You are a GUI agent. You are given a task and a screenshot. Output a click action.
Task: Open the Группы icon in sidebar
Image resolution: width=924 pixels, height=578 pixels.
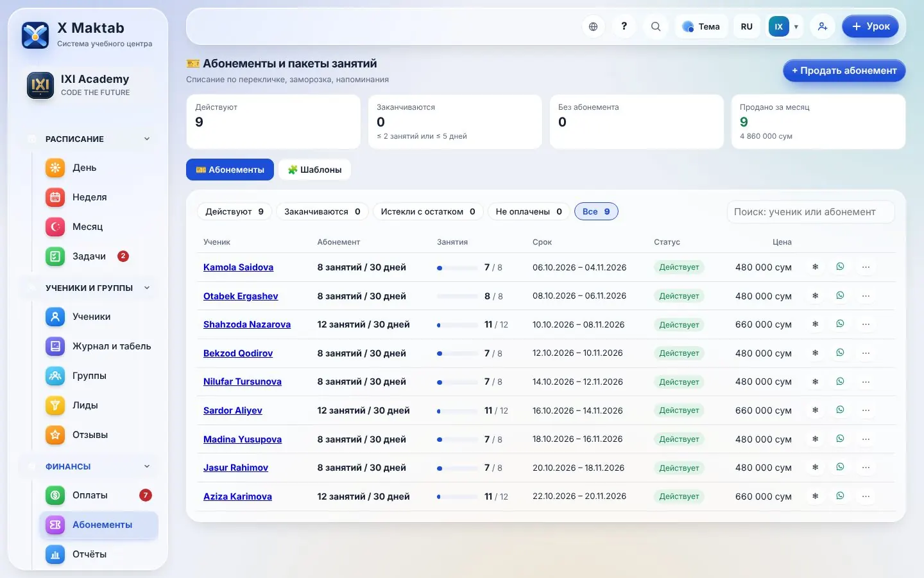[55, 376]
